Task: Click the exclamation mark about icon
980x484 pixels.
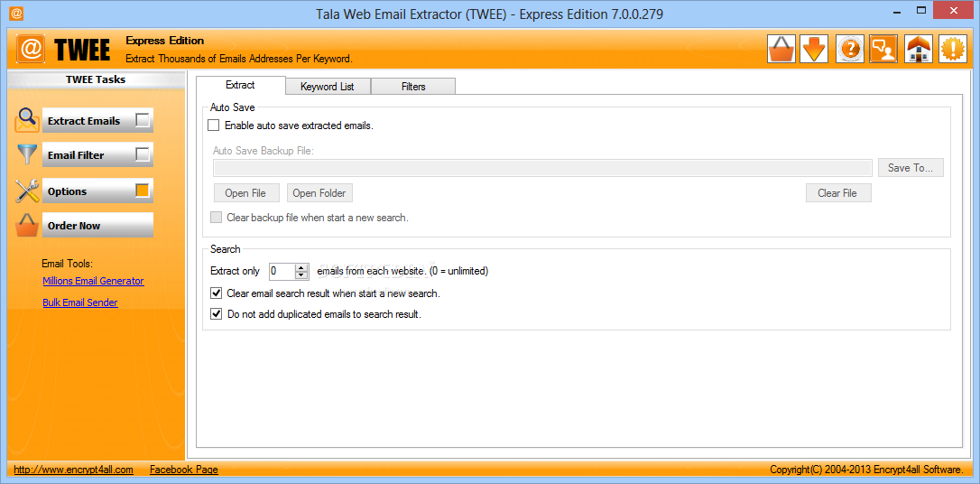Action: pos(953,49)
